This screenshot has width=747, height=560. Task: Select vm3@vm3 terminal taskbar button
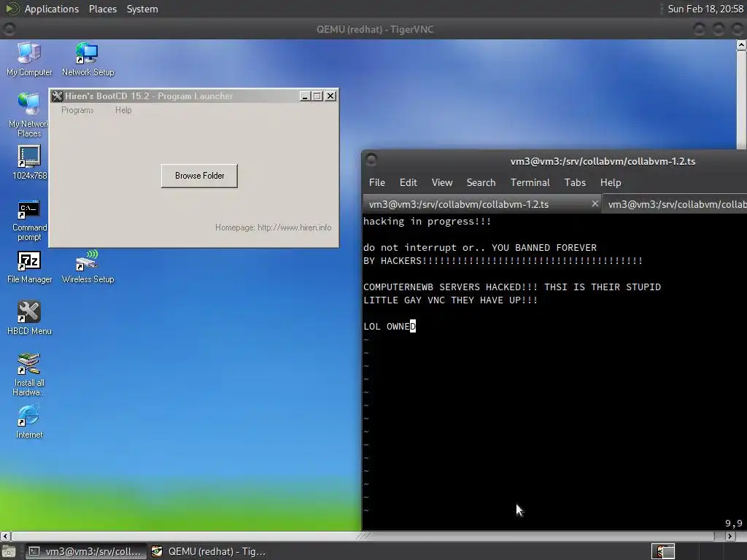pyautogui.click(x=85, y=551)
